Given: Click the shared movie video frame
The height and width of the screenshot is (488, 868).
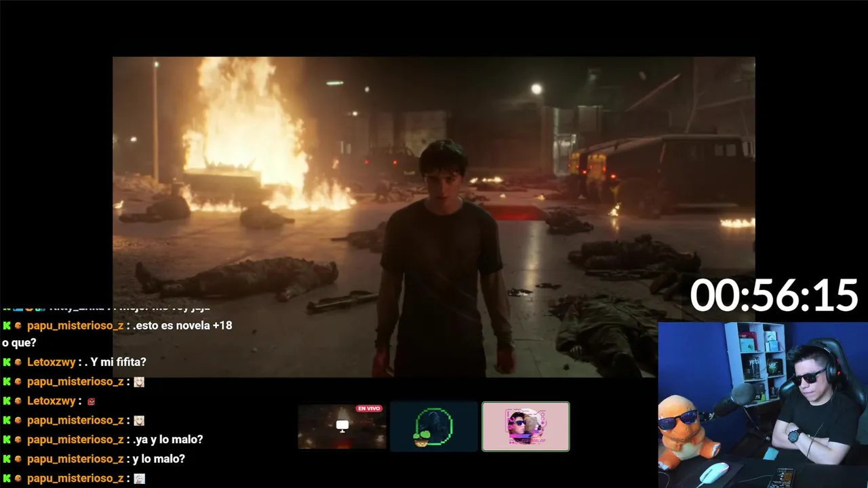Looking at the screenshot, I should [434, 217].
